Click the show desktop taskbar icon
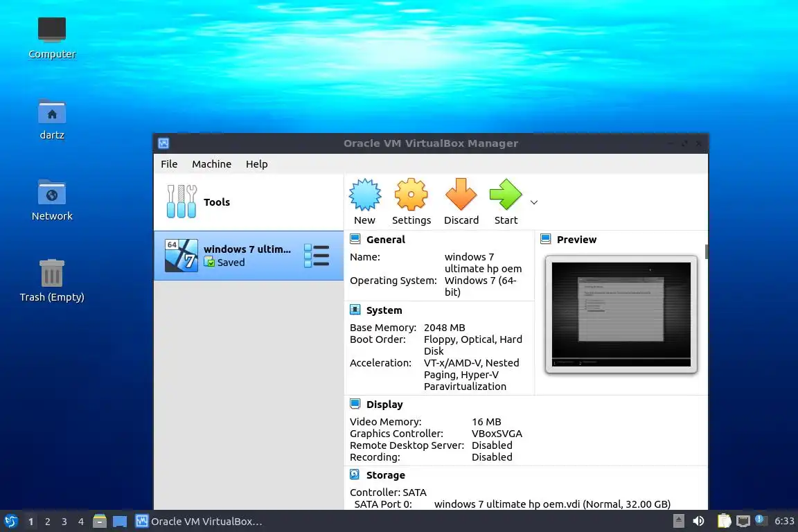This screenshot has width=798, height=532. [120, 522]
